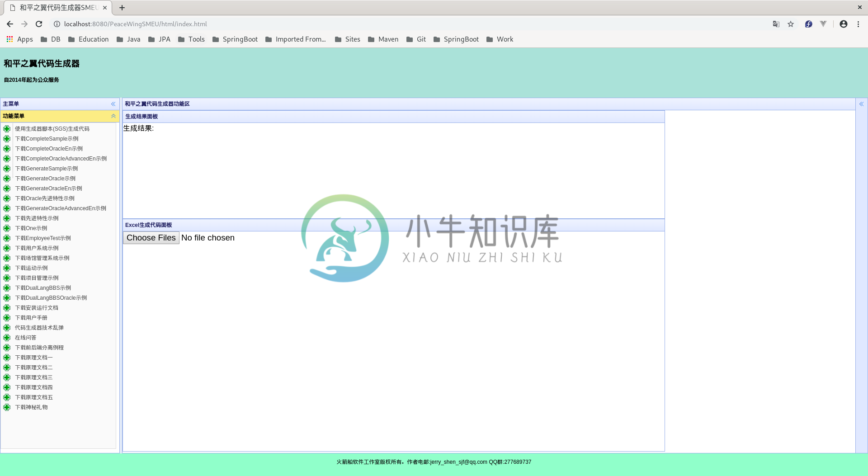This screenshot has height=476, width=868.
Task: Click green plus icon beside 在线问答
Action: coord(7,338)
